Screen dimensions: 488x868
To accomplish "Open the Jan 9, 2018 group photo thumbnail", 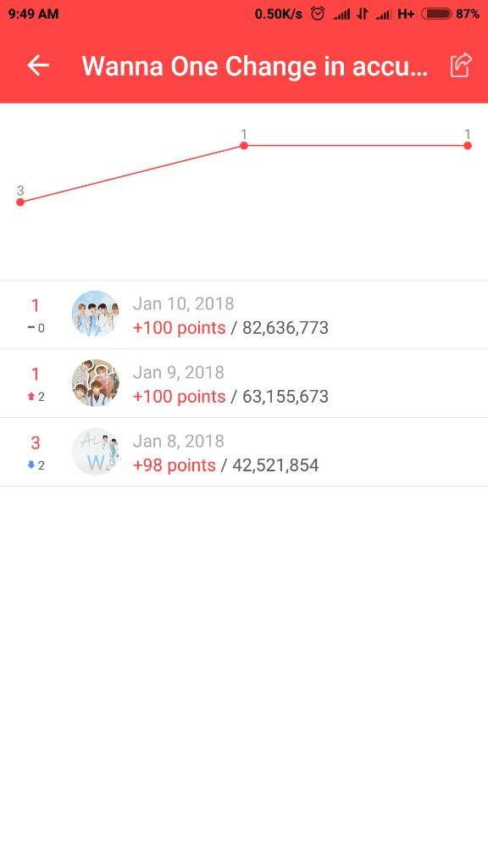I will pyautogui.click(x=96, y=382).
